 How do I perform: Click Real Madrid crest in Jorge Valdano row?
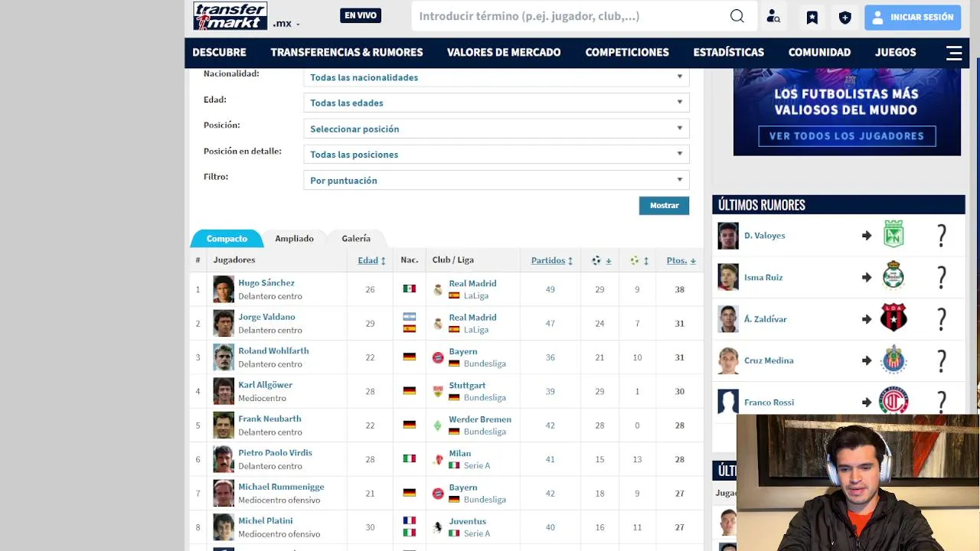438,324
